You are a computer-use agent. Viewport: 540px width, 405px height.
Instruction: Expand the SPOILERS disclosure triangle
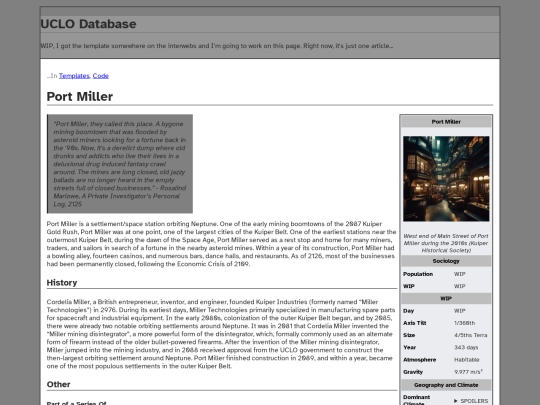click(456, 401)
